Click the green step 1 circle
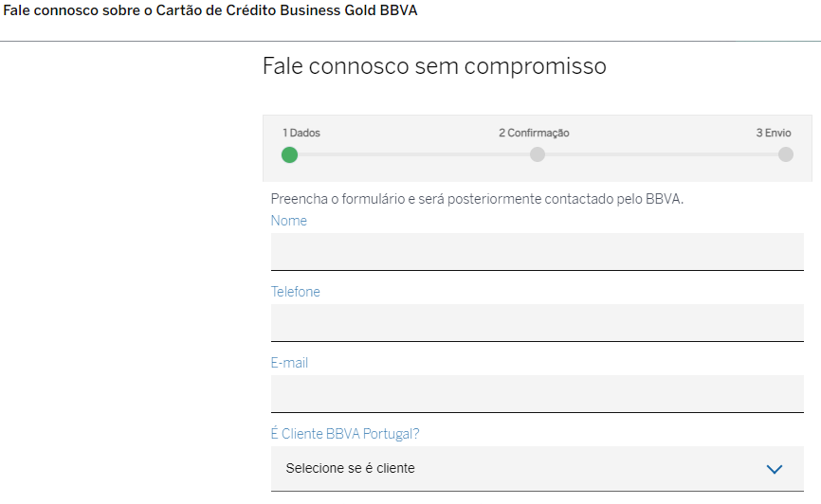 (290, 154)
